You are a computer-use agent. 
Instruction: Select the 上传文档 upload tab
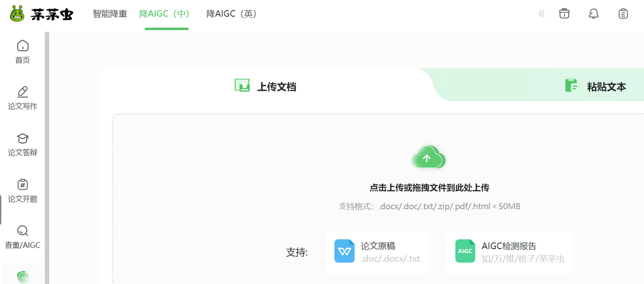[265, 86]
